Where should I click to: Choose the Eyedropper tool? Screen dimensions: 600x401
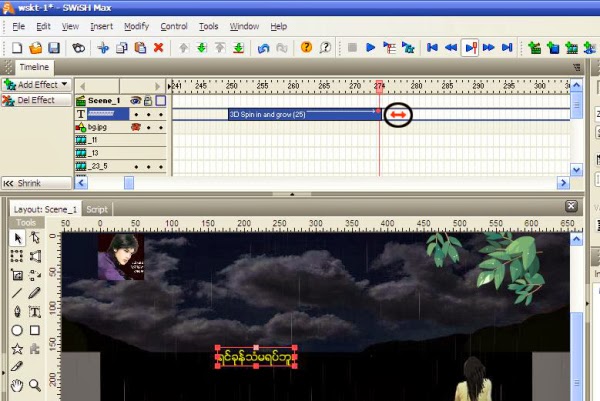click(17, 367)
